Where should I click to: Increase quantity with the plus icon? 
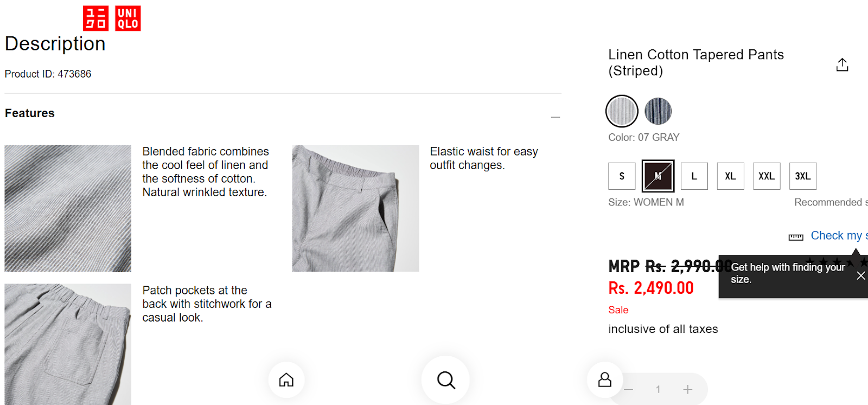tap(687, 389)
